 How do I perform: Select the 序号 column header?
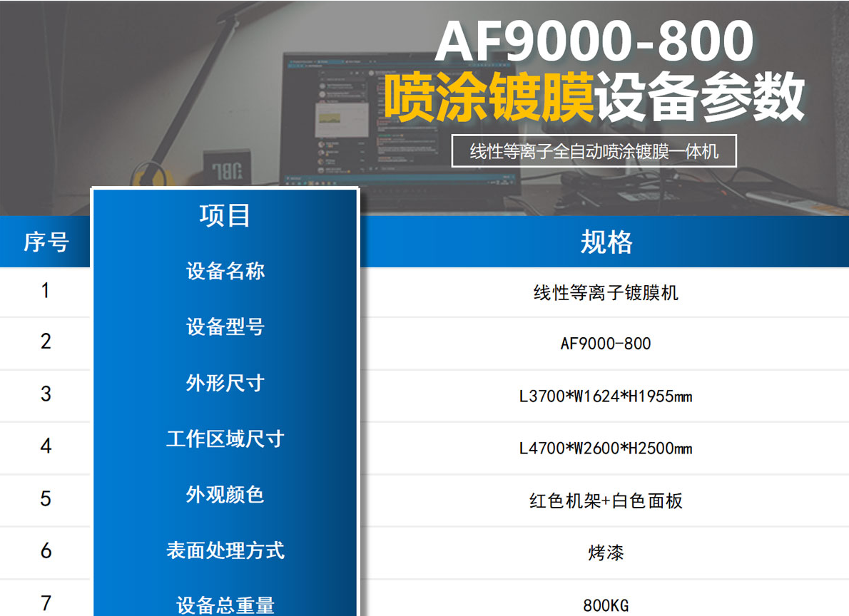tap(45, 242)
